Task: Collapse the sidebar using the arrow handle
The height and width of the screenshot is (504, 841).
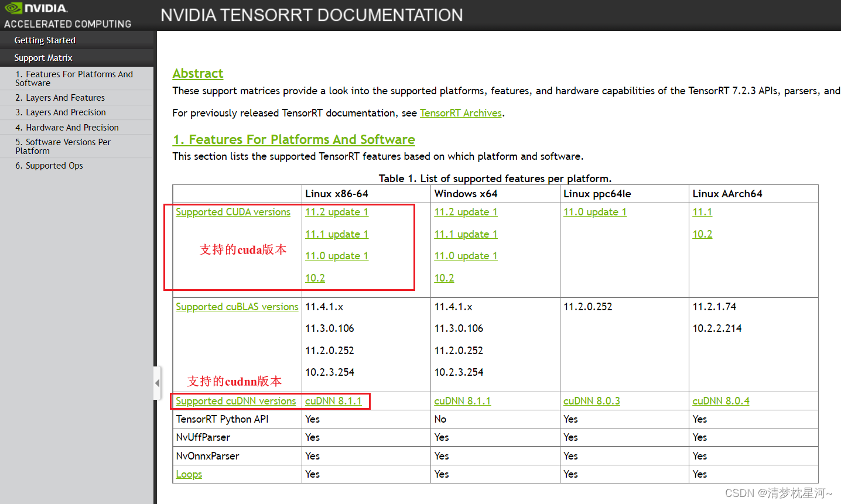Action: (157, 383)
